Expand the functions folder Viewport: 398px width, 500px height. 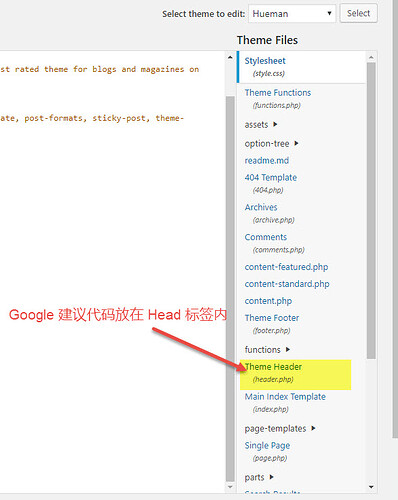pyautogui.click(x=267, y=350)
